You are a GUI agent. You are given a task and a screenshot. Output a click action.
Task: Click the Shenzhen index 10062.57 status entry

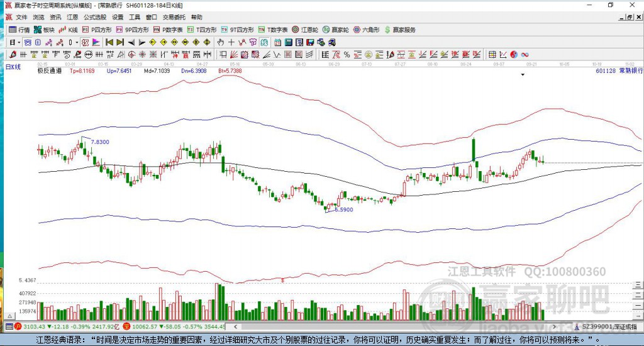174,326
